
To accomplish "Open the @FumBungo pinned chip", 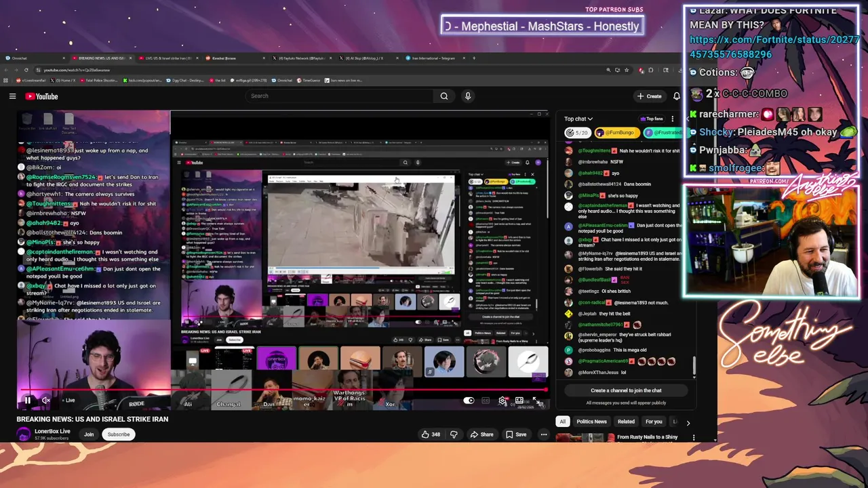I will pos(617,133).
